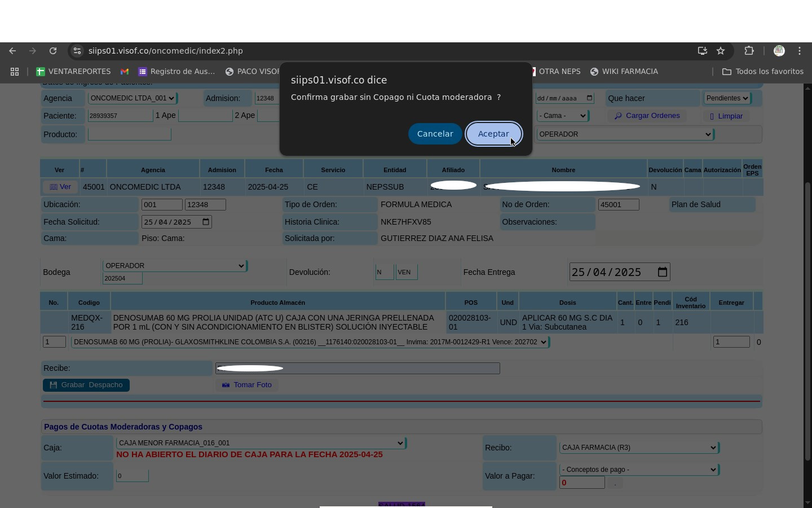Open Todos los favoritos folder
The width and height of the screenshot is (812, 508).
click(763, 72)
